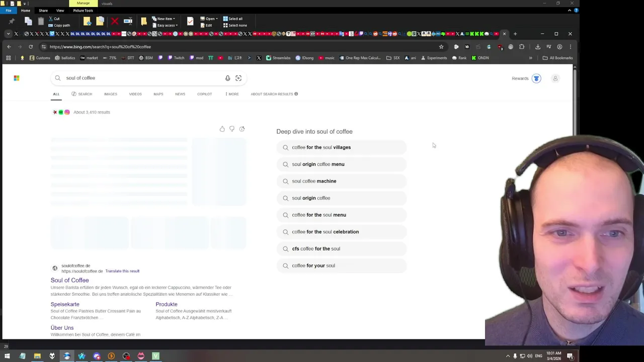The width and height of the screenshot is (644, 362).
Task: Click the voice search microphone icon
Action: click(227, 78)
